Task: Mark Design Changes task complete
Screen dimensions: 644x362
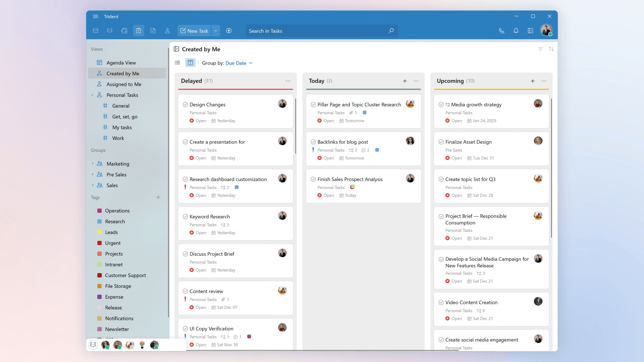Action: coord(185,105)
